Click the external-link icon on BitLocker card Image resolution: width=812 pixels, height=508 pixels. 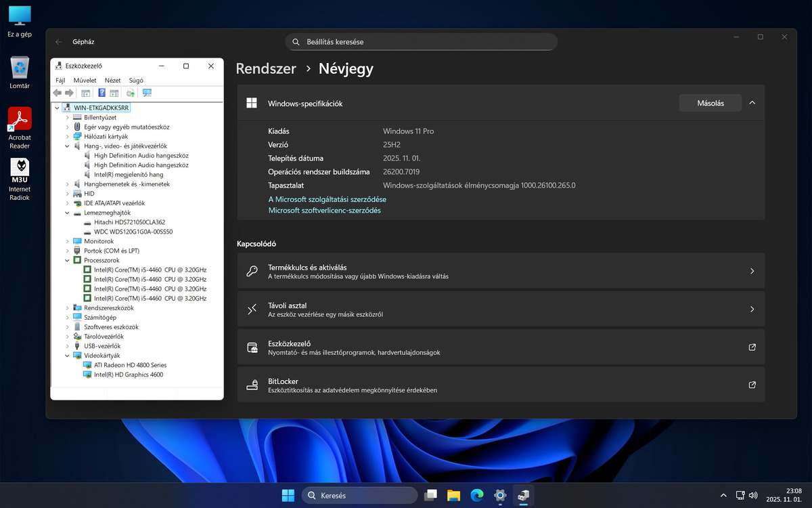(752, 385)
